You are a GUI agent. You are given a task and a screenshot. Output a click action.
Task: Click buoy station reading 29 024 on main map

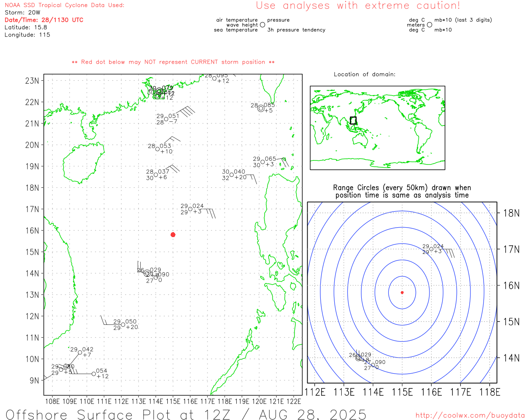tap(190, 209)
